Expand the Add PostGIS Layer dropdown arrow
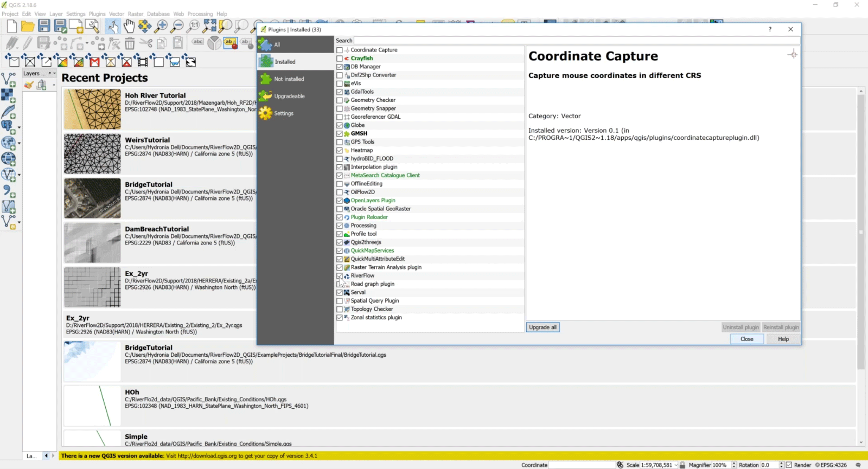 click(x=19, y=129)
